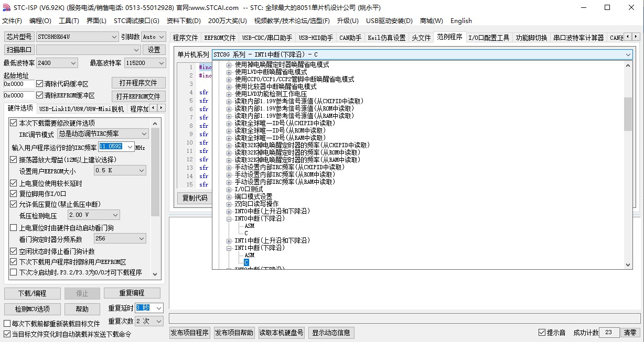Click the 扫描串口 button

coord(19,50)
